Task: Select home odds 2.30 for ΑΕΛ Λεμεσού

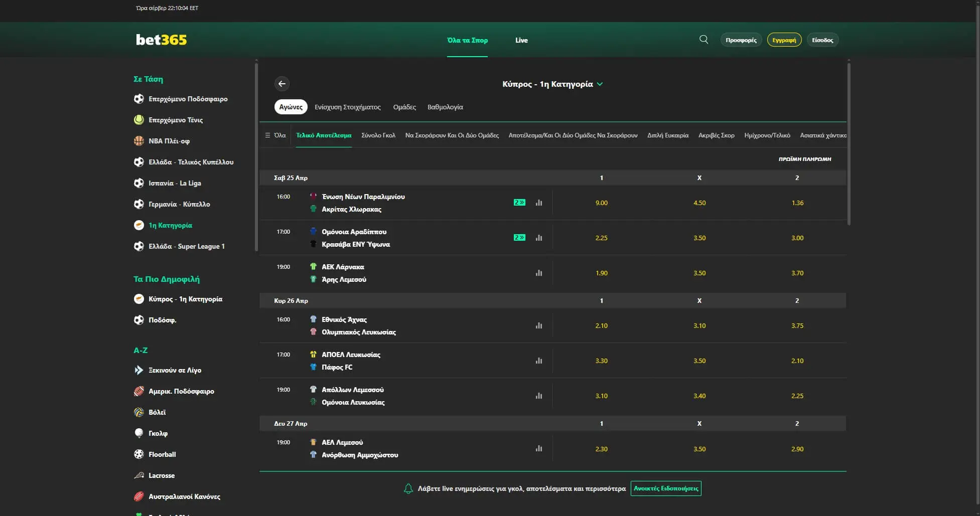Action: point(602,449)
